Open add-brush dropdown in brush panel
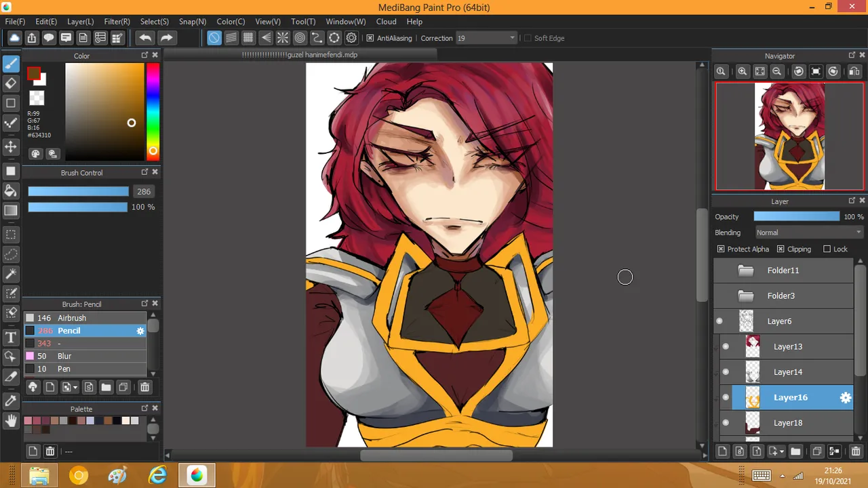 pos(69,388)
